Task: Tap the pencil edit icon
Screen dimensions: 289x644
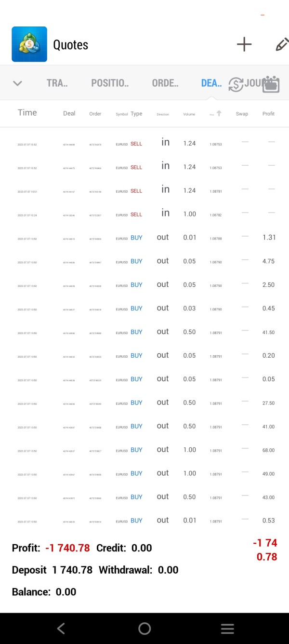Action: [282, 44]
